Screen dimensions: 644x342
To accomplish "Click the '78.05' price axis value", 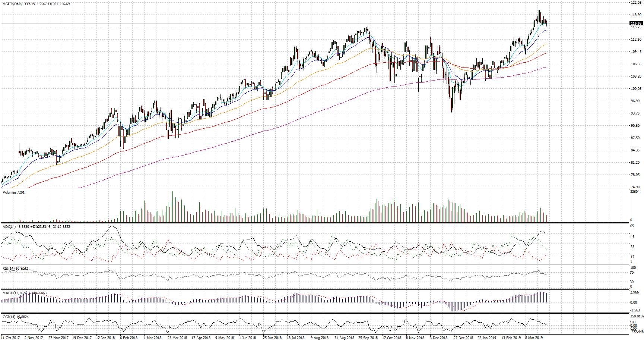I will [x=635, y=175].
